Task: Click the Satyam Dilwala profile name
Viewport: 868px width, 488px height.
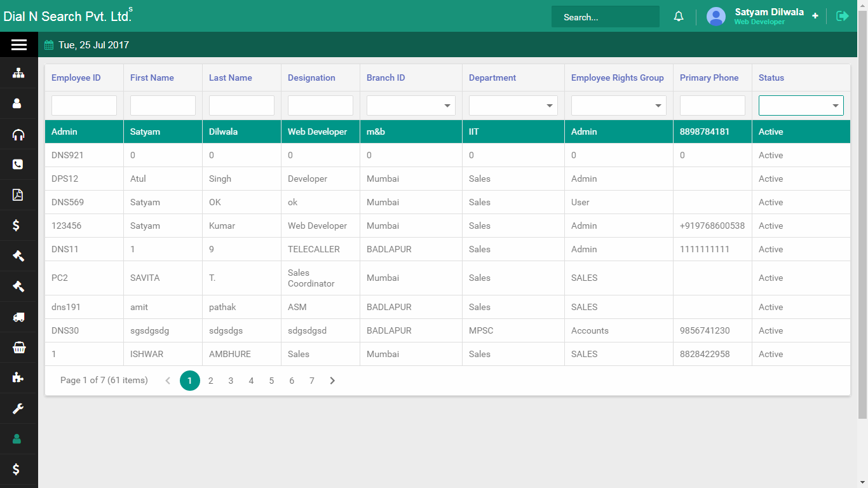Action: click(x=769, y=12)
